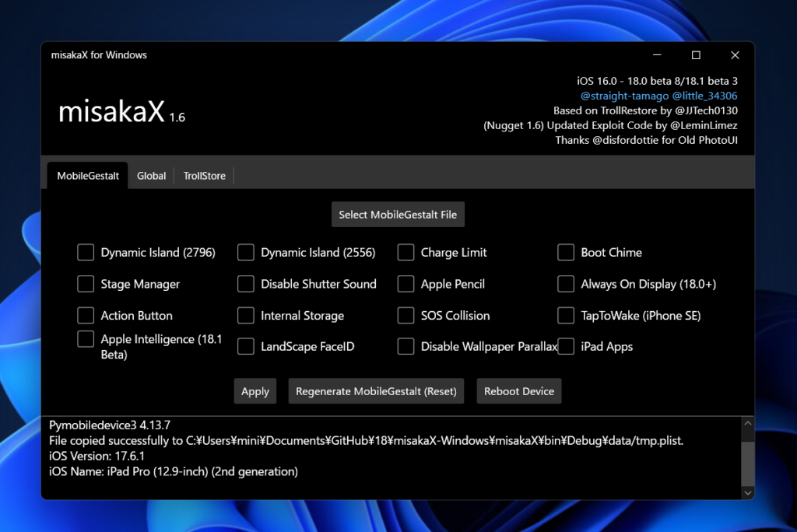Image resolution: width=797 pixels, height=532 pixels.
Task: Toggle LandScape FaceID on
Action: click(246, 346)
